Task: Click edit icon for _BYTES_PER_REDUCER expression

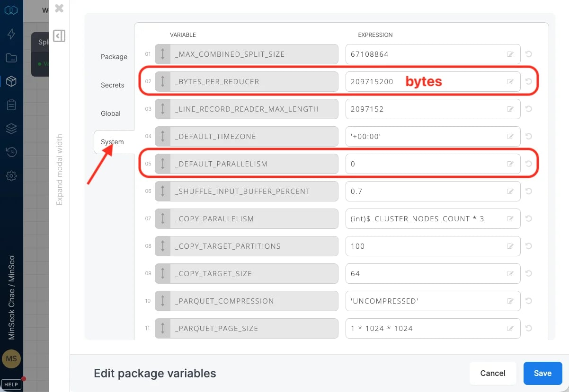Action: pyautogui.click(x=510, y=82)
